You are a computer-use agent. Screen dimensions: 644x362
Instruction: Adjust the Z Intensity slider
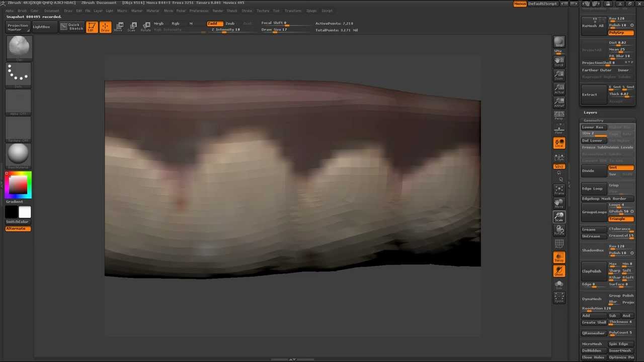click(x=226, y=30)
